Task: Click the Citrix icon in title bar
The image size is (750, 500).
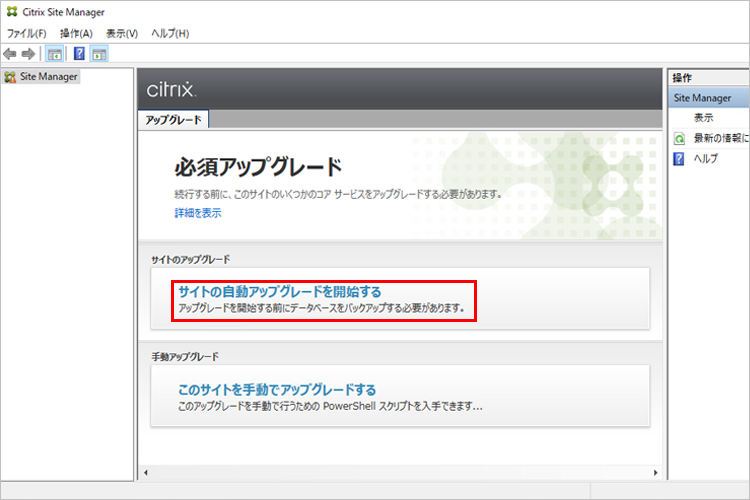Action: (x=11, y=12)
